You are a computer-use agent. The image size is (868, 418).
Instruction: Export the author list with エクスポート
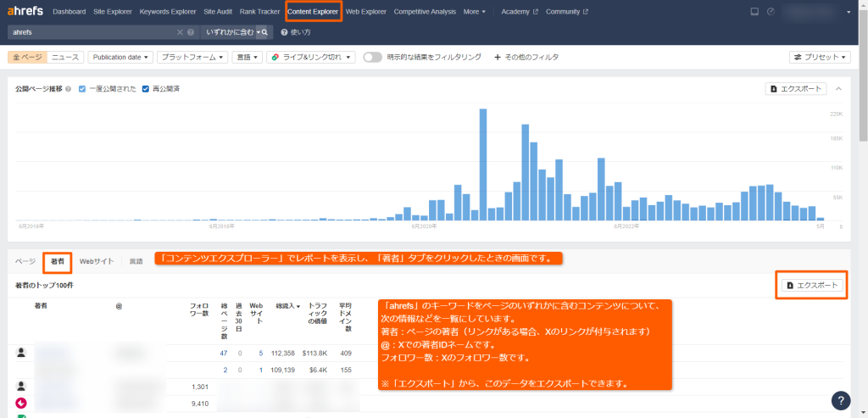(x=813, y=285)
